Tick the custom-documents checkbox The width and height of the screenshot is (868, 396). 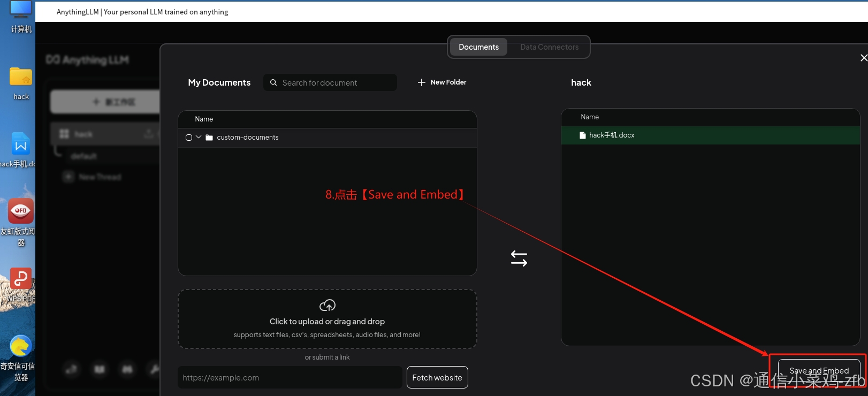[x=189, y=138]
